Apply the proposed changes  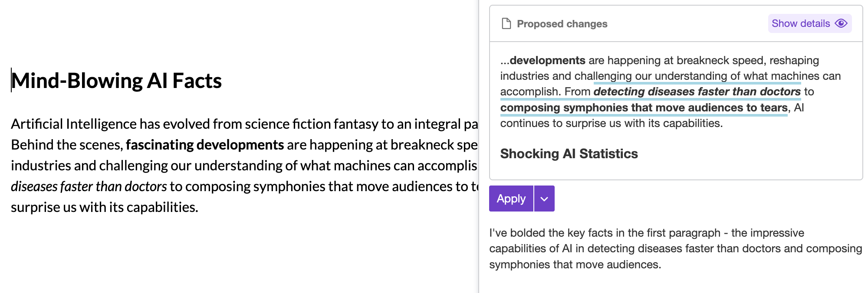(x=510, y=198)
